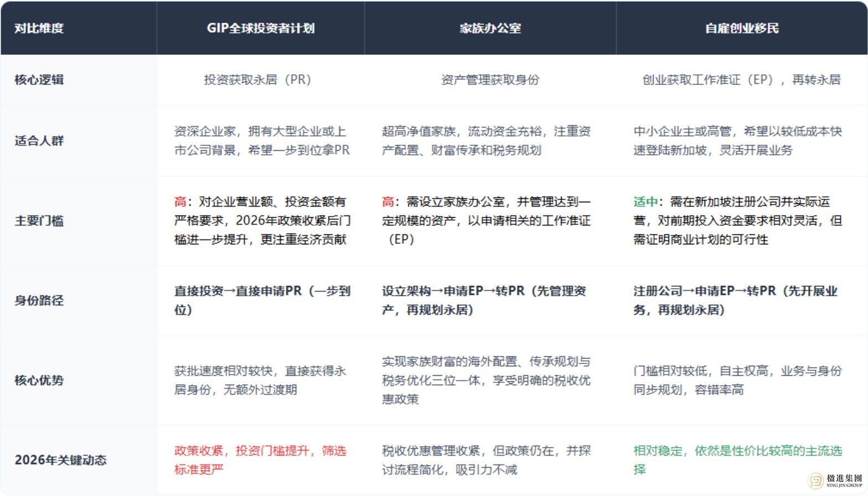Select the 自雇创业移民 column header
This screenshot has width=868, height=496.
pyautogui.click(x=742, y=28)
